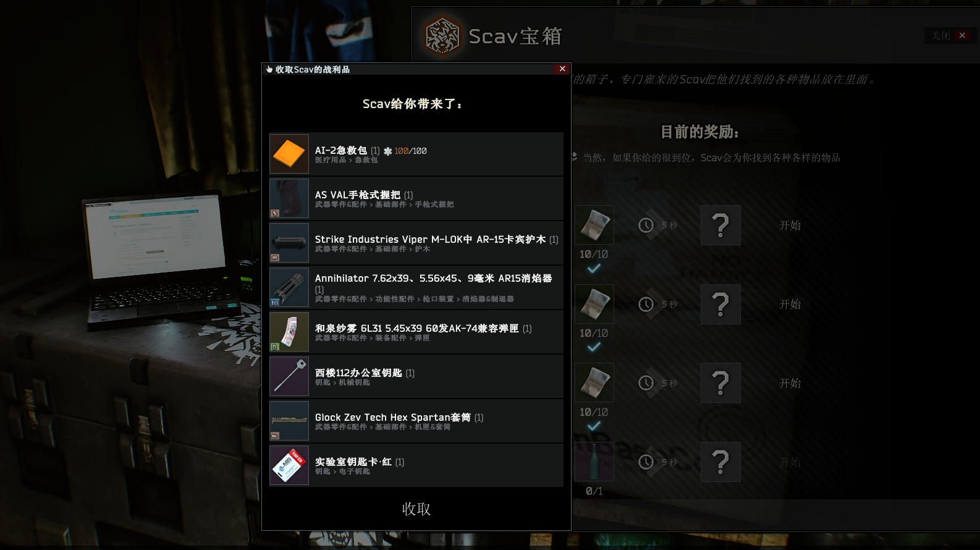Image resolution: width=980 pixels, height=550 pixels.
Task: Click the first row clock timer icon
Action: coord(646,226)
